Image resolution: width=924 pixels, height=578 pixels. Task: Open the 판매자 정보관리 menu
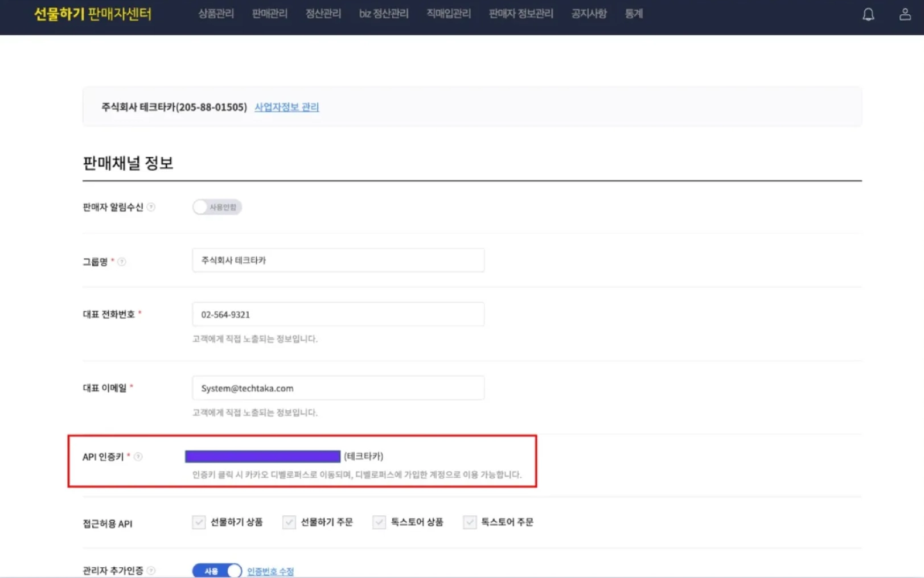tap(521, 14)
